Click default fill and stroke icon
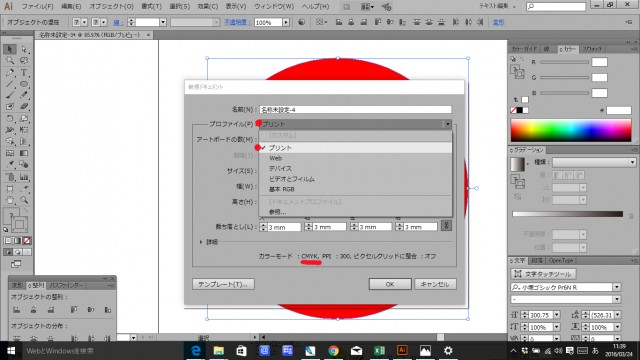The image size is (640, 360). point(6,230)
